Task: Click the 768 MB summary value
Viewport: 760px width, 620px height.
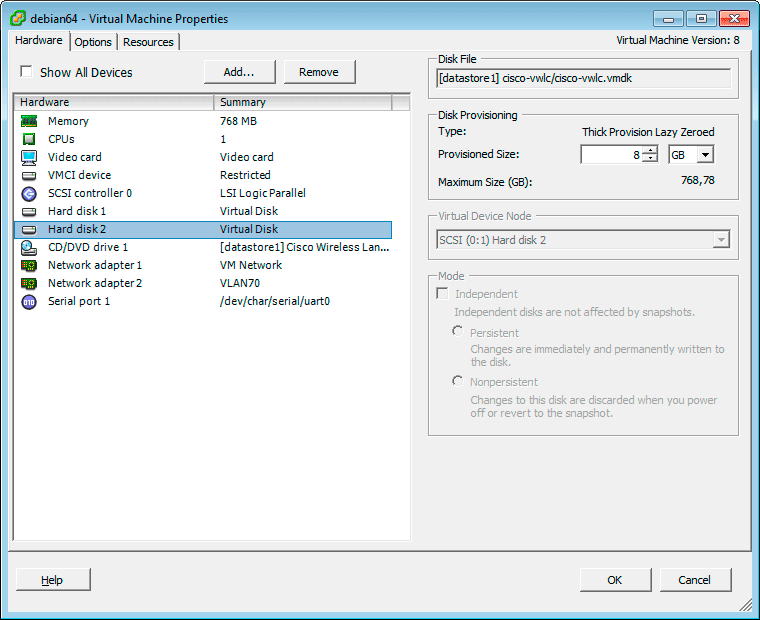Action: [238, 121]
